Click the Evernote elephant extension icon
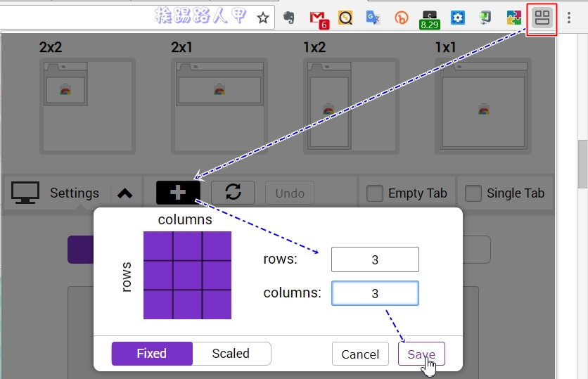 [x=289, y=18]
